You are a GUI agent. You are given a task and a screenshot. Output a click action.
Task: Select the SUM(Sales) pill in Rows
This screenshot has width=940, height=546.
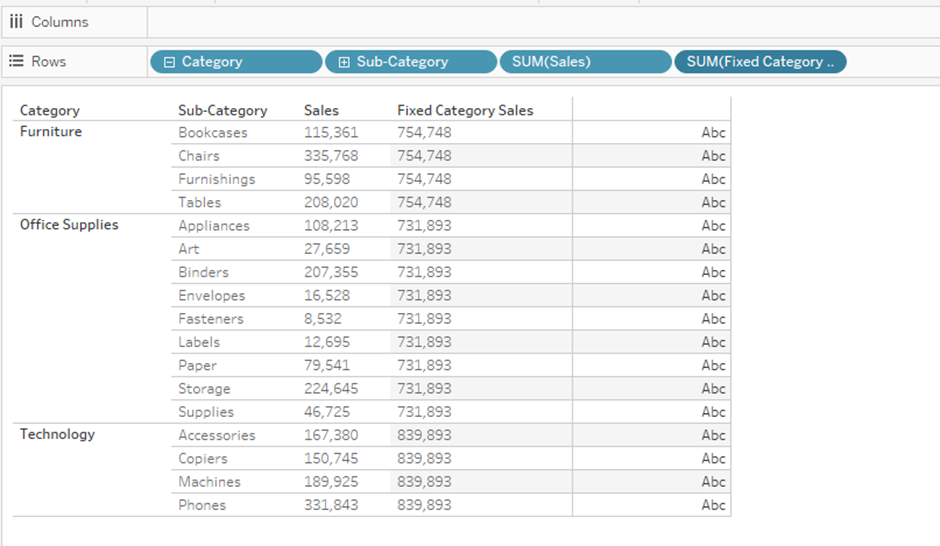tap(584, 62)
